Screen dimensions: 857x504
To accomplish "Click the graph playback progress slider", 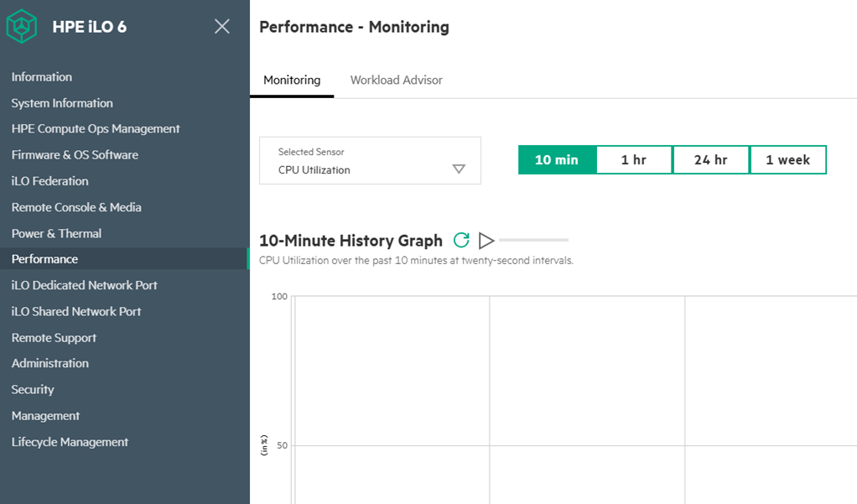I will point(533,241).
